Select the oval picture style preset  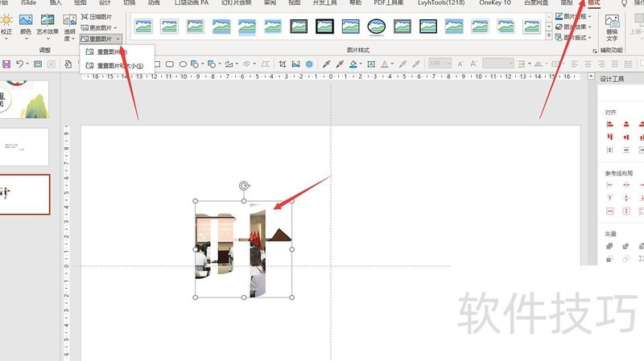376,27
